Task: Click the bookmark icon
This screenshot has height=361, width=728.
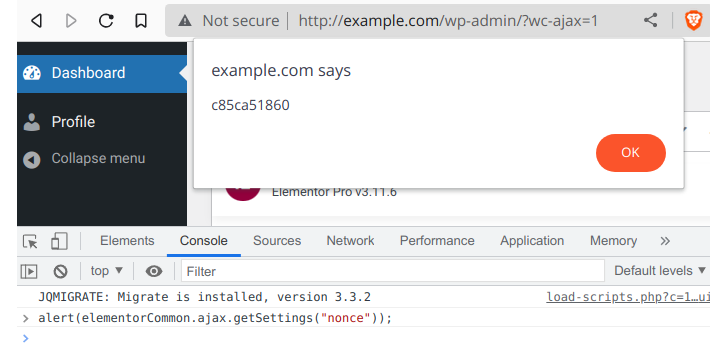Action: coord(141,20)
